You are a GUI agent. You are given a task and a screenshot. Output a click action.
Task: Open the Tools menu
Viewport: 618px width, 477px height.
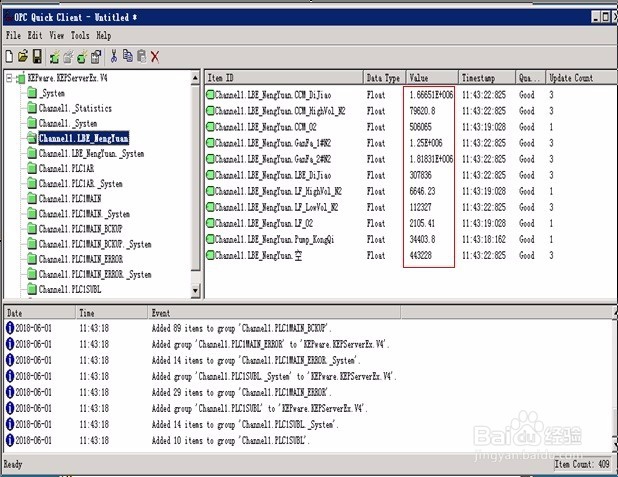(x=80, y=35)
